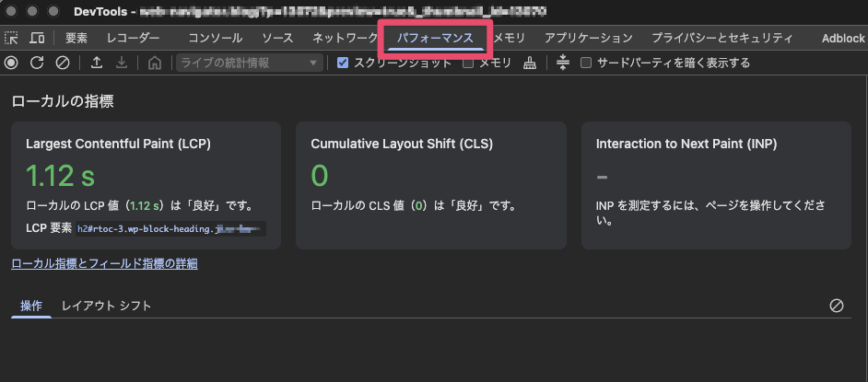Activate the inspect element picker icon
The width and height of the screenshot is (868, 382).
coord(11,38)
